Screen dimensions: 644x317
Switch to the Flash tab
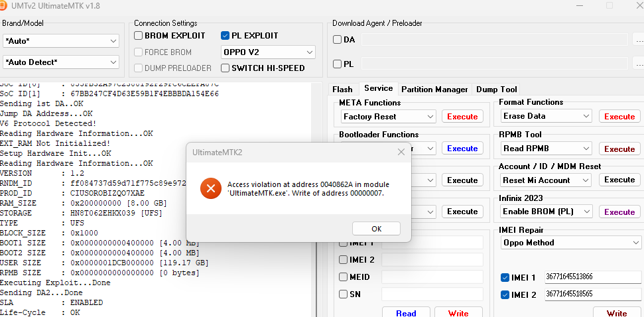coord(342,89)
